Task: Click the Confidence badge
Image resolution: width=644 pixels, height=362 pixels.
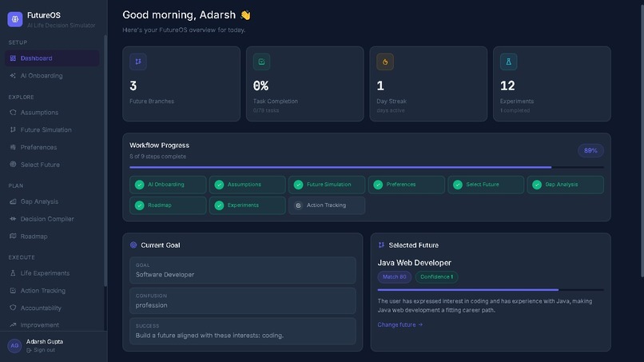Action: point(436,277)
